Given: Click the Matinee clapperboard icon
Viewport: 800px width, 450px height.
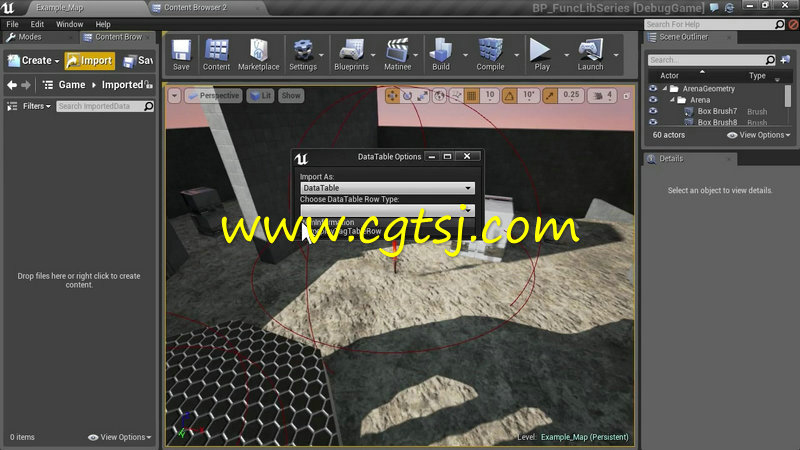Looking at the screenshot, I should point(397,54).
